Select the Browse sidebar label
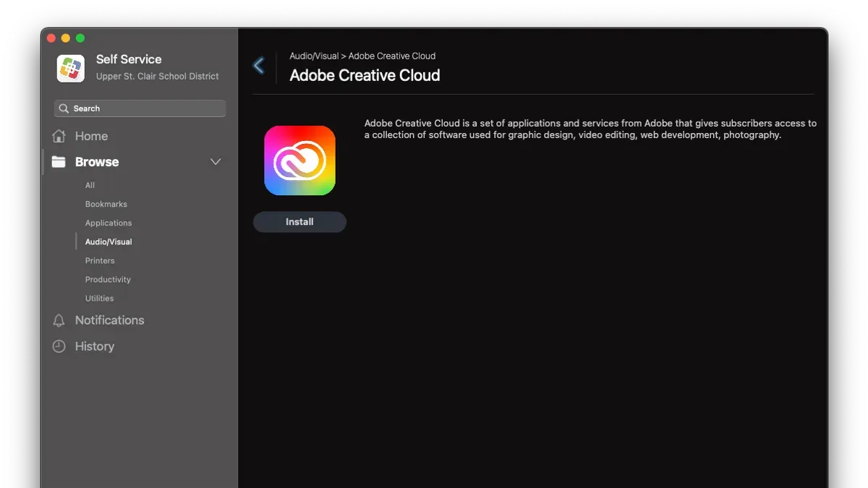 (x=97, y=162)
